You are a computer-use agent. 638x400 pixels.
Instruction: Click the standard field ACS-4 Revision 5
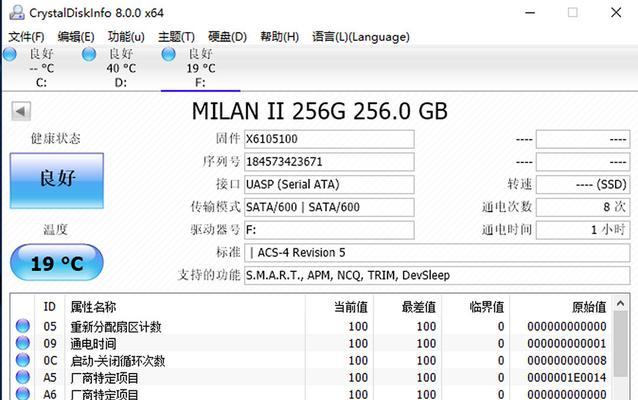tap(437, 253)
